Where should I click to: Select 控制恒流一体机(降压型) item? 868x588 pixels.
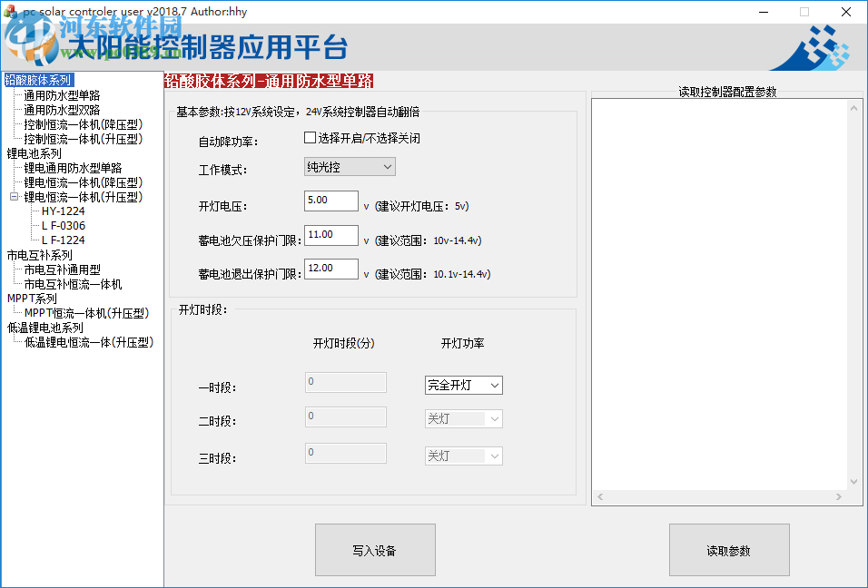83,124
